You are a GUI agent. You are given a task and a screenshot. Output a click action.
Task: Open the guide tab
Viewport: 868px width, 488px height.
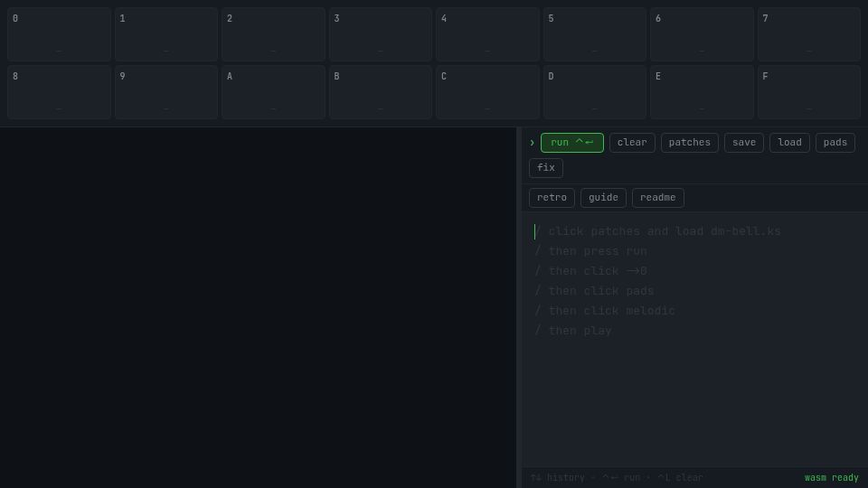coord(603,198)
